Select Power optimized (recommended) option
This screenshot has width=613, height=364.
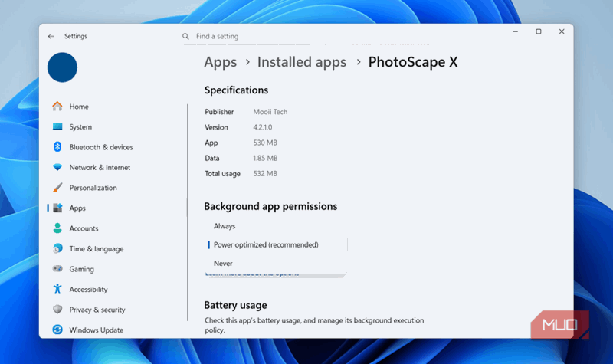265,244
